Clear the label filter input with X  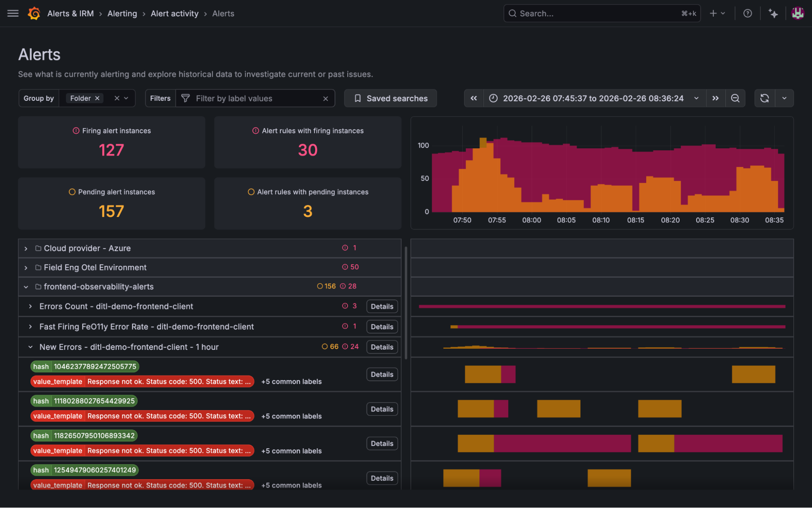click(325, 98)
